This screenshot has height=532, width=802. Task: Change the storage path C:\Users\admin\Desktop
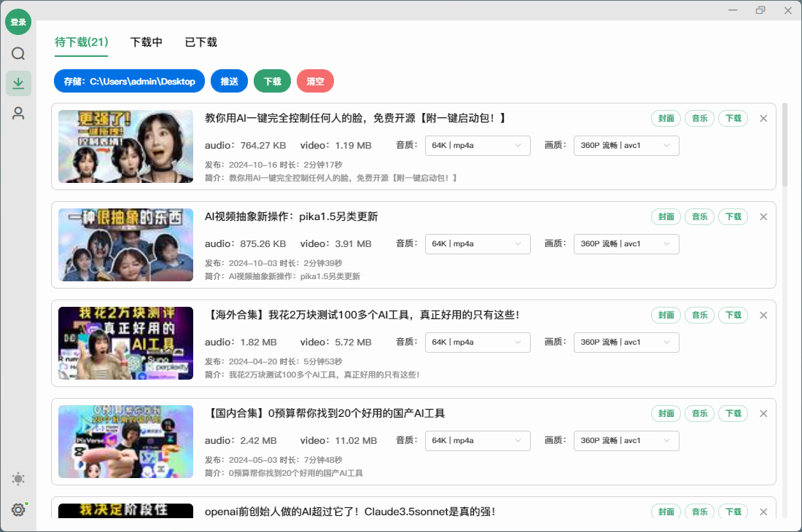pos(129,81)
